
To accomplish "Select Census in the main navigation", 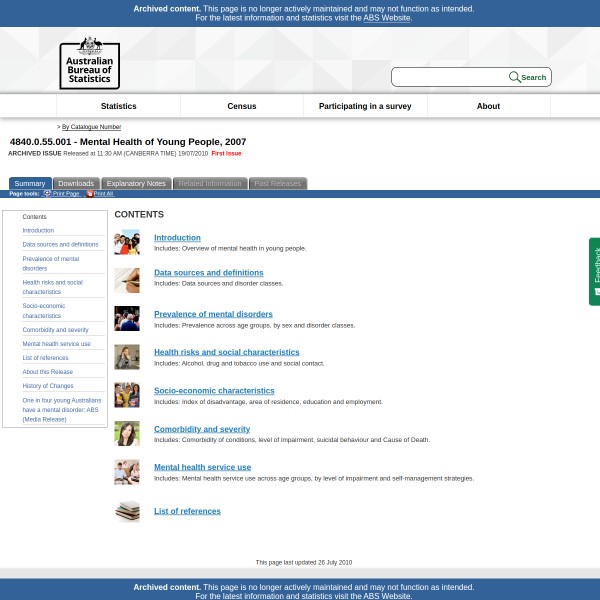I will point(242,106).
